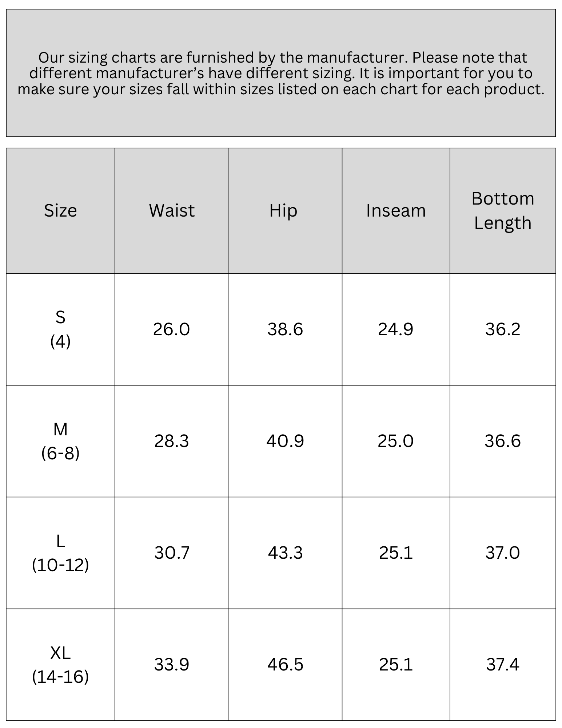Select hip value 46.5

[x=285, y=664]
